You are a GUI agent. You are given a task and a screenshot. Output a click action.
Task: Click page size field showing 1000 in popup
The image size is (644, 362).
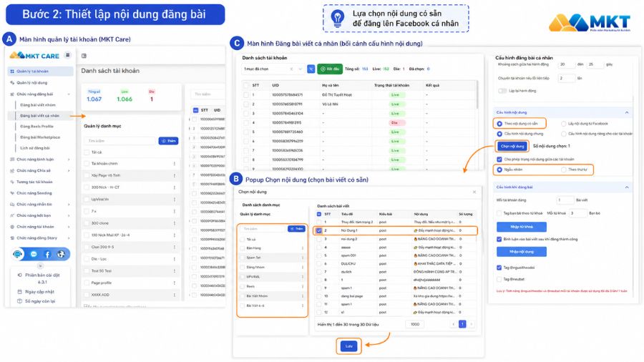(415, 324)
